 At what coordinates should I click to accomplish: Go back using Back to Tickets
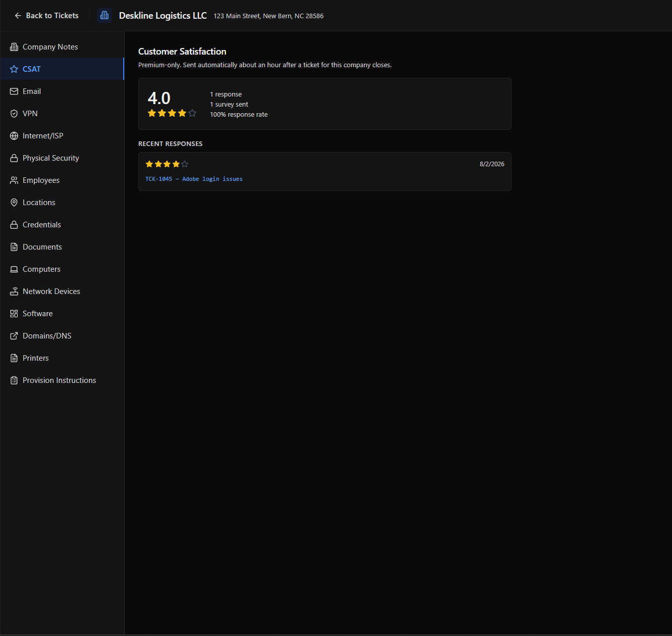46,16
